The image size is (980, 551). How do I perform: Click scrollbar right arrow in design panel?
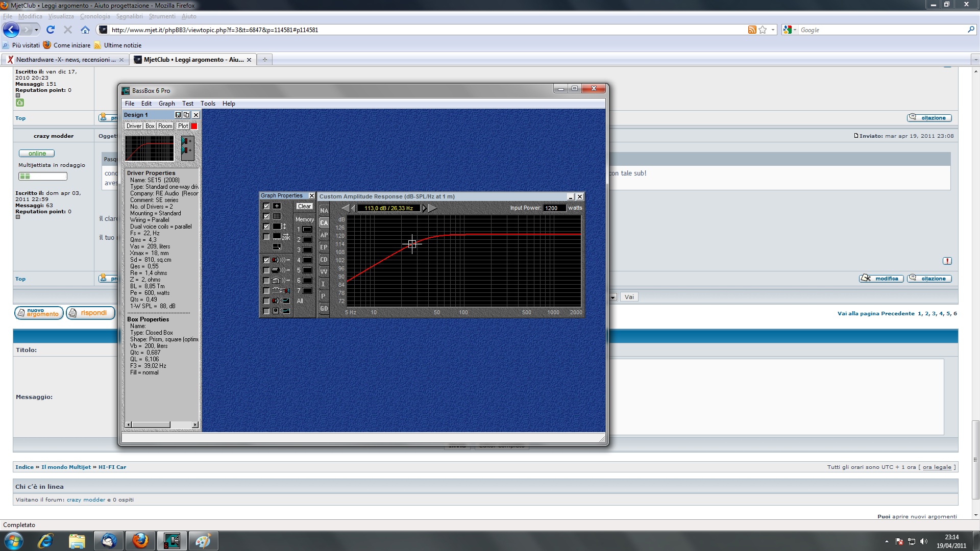pos(195,424)
